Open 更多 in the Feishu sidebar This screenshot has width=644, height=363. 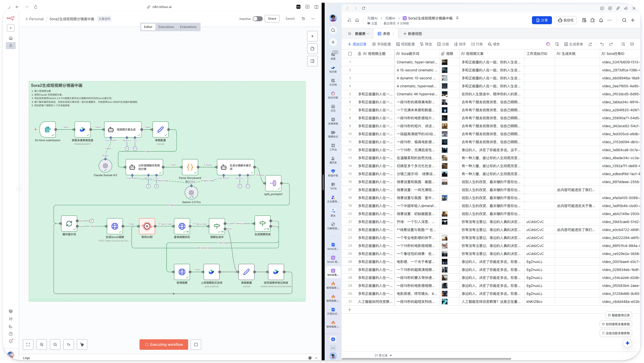point(333,213)
